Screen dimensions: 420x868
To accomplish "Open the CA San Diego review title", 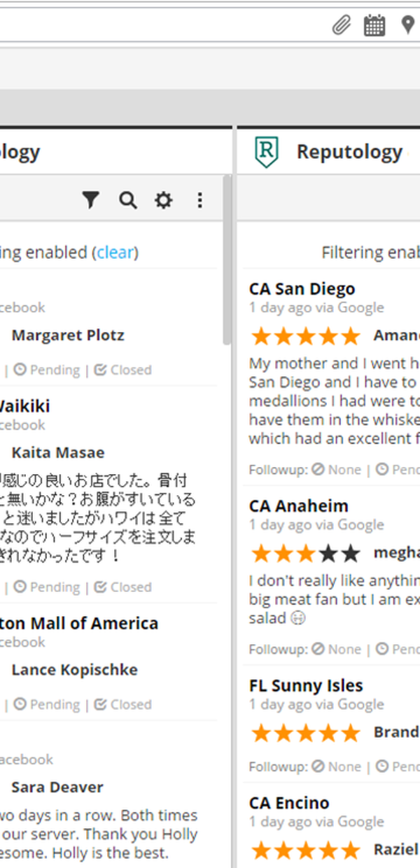I will (x=302, y=288).
